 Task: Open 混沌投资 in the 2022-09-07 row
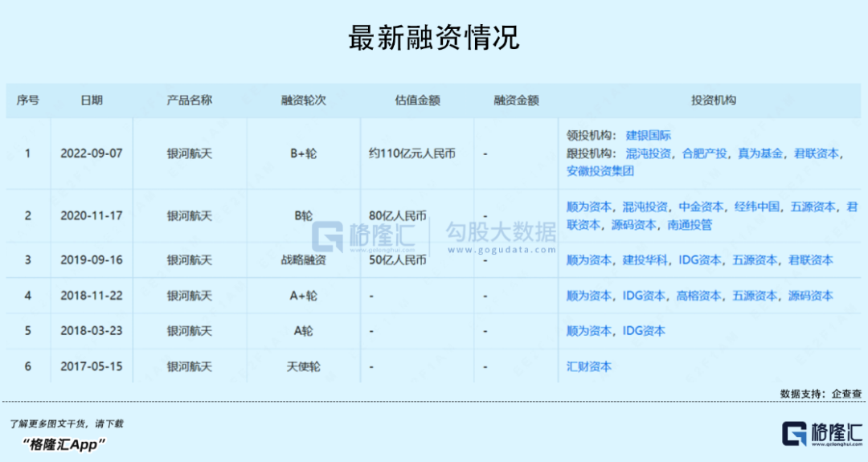tap(649, 153)
